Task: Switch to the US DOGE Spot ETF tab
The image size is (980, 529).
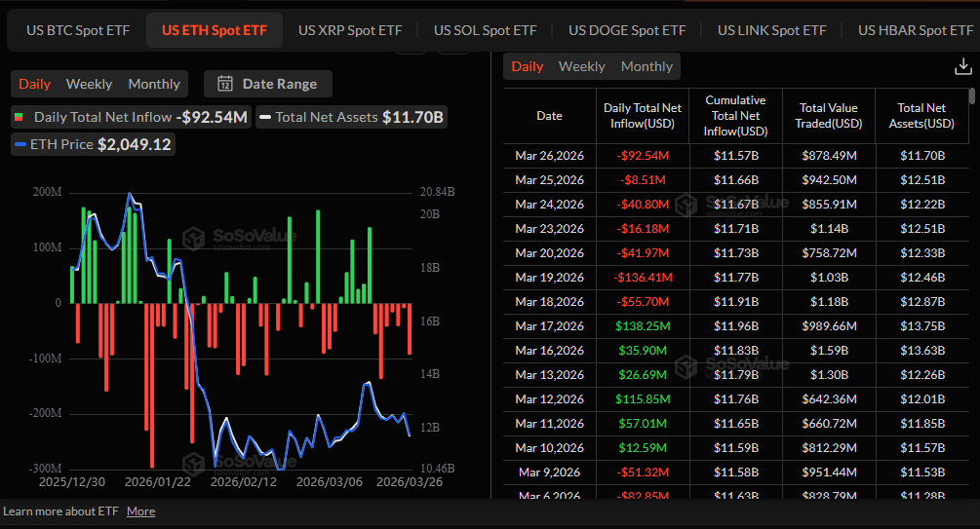Action: [x=627, y=30]
